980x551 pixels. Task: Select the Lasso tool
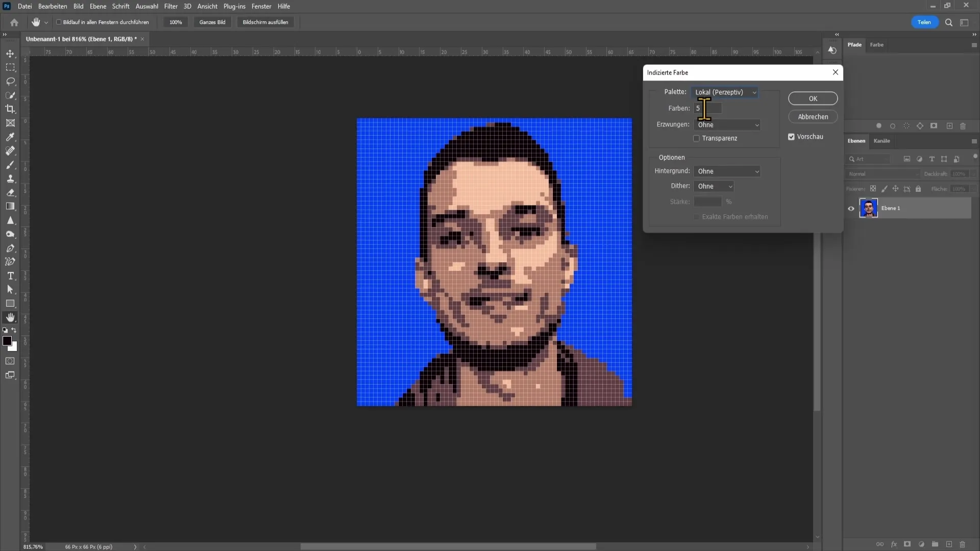(10, 81)
